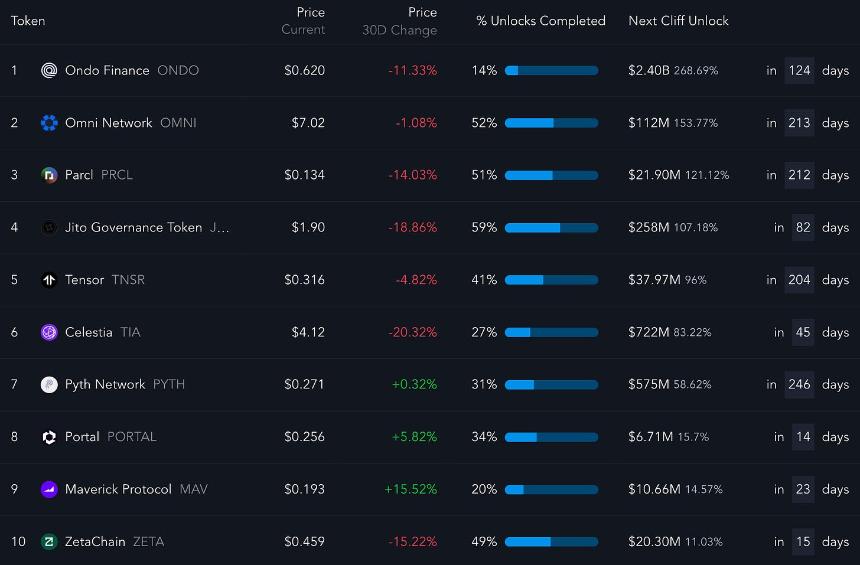Click the 14 days countdown badge
The height and width of the screenshot is (565, 860).
tap(803, 437)
